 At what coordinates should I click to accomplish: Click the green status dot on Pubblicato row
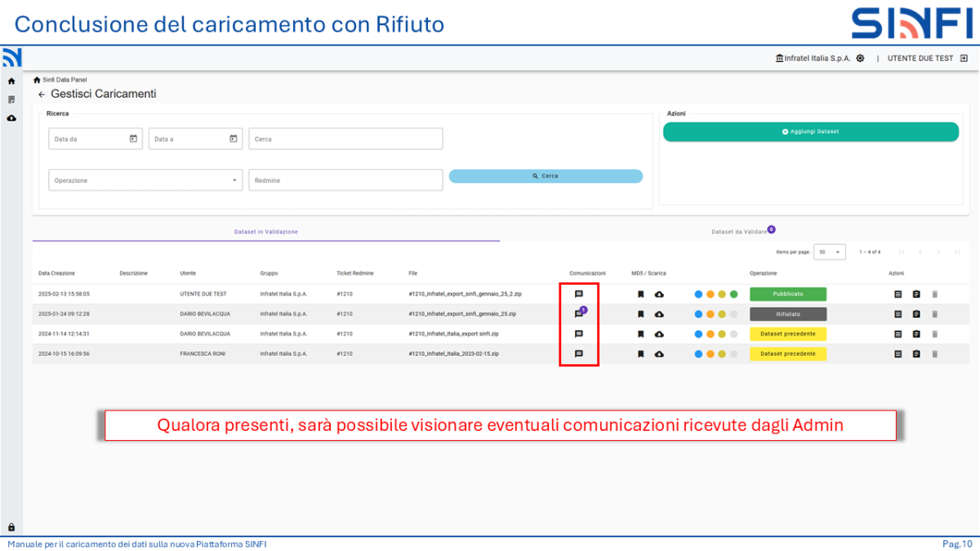click(x=733, y=293)
